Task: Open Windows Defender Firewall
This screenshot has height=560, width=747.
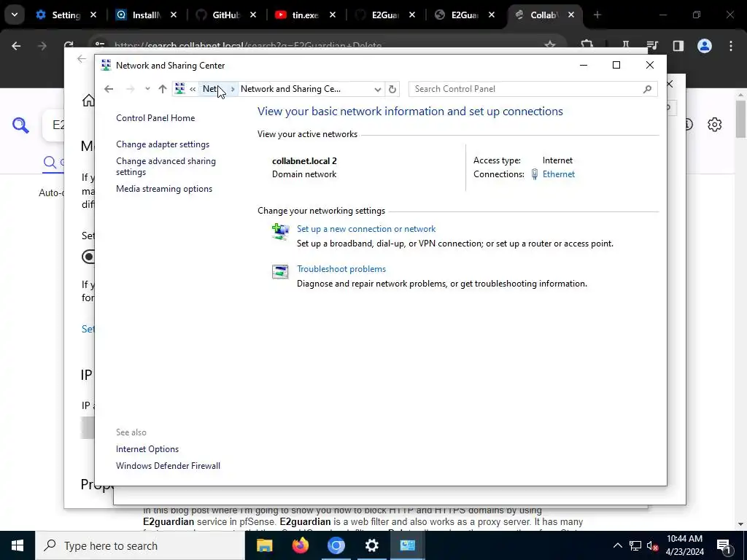Action: click(168, 466)
